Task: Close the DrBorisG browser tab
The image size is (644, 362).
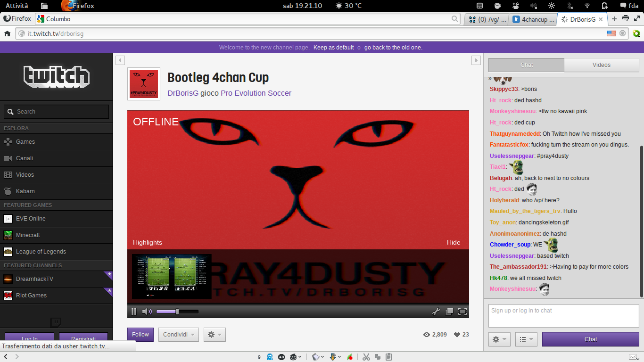Action: (x=601, y=19)
